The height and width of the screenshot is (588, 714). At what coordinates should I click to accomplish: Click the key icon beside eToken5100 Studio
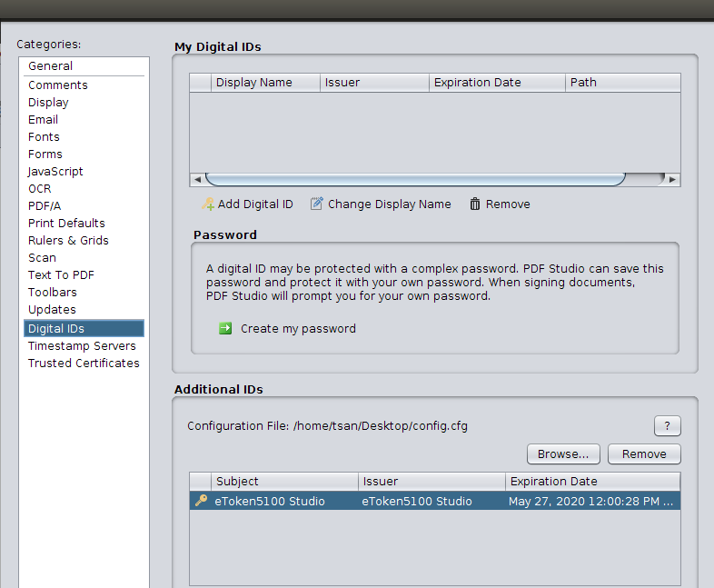coord(201,501)
